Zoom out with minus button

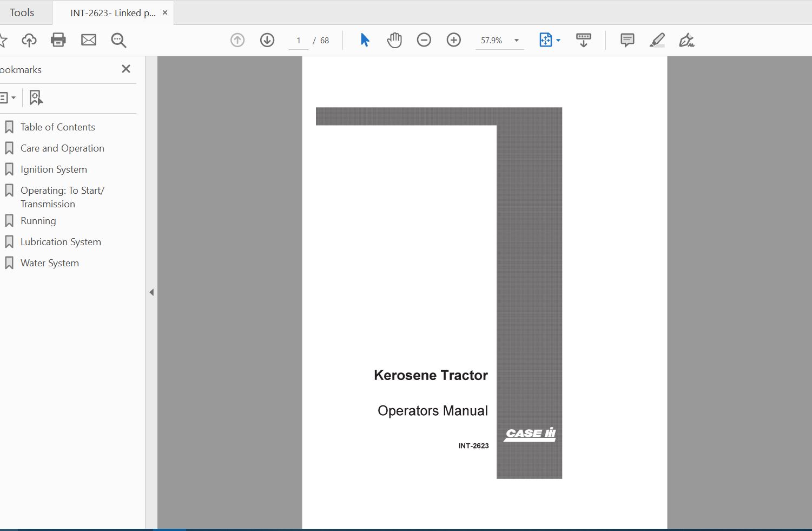click(424, 40)
